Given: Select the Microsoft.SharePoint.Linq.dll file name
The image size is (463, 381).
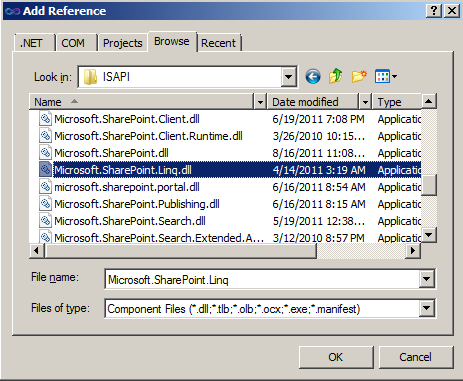Looking at the screenshot, I should coord(123,170).
